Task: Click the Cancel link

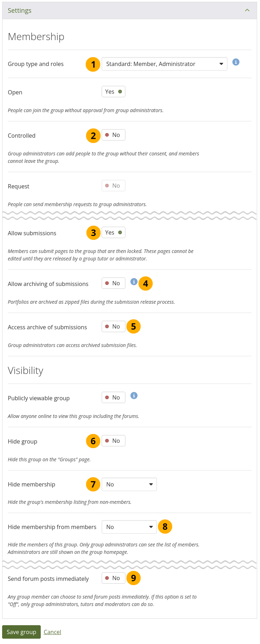Action: tap(52, 632)
